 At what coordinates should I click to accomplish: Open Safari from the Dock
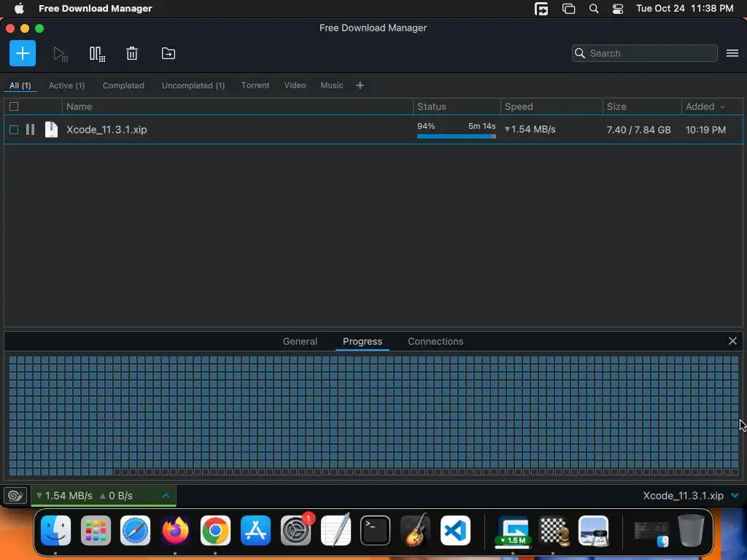135,531
